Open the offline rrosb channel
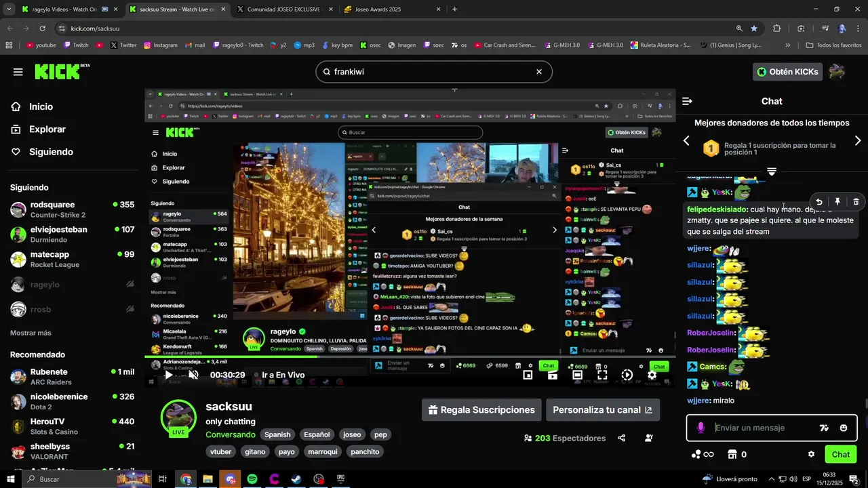 point(72,309)
